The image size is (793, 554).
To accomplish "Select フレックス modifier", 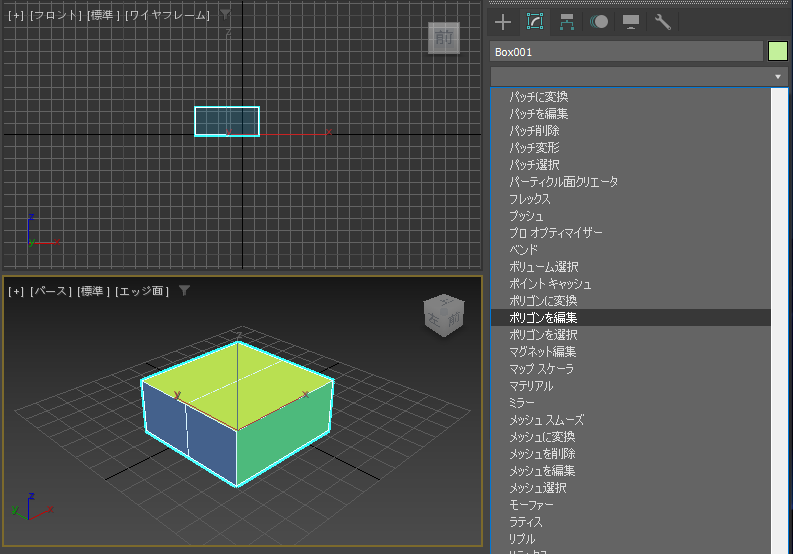I will (x=631, y=199).
